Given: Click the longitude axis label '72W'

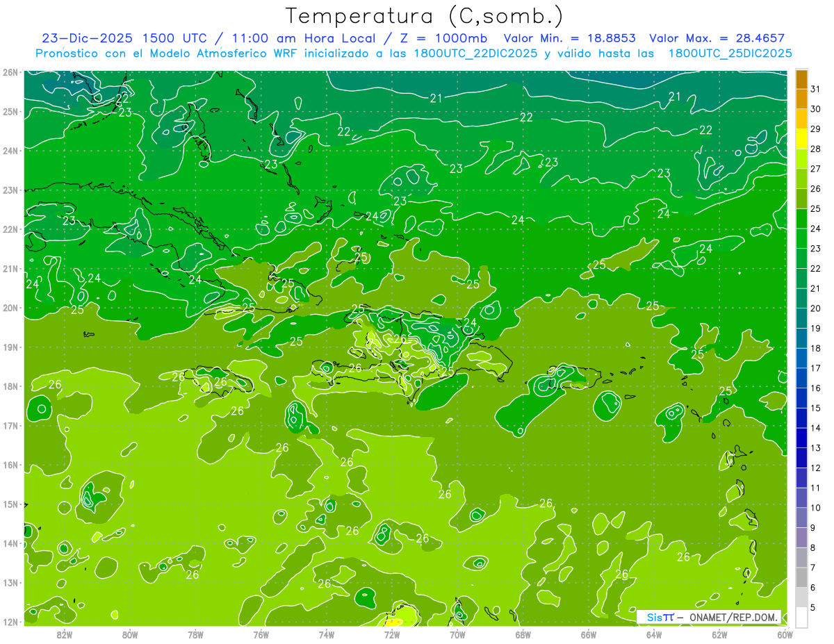Looking at the screenshot, I should click(x=392, y=634).
